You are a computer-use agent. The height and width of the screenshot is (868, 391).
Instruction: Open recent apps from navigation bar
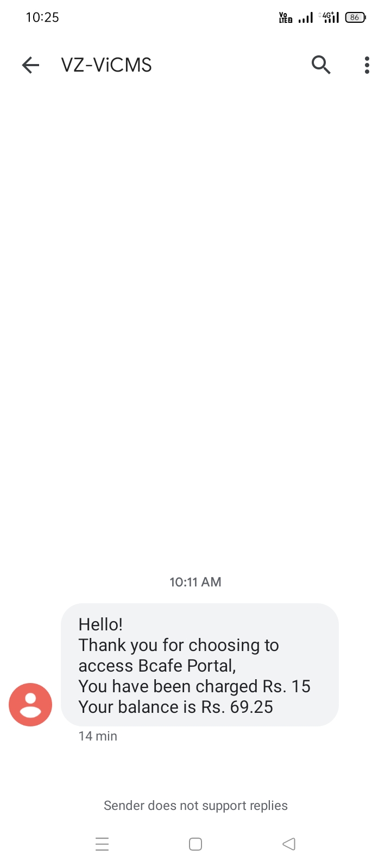(102, 844)
